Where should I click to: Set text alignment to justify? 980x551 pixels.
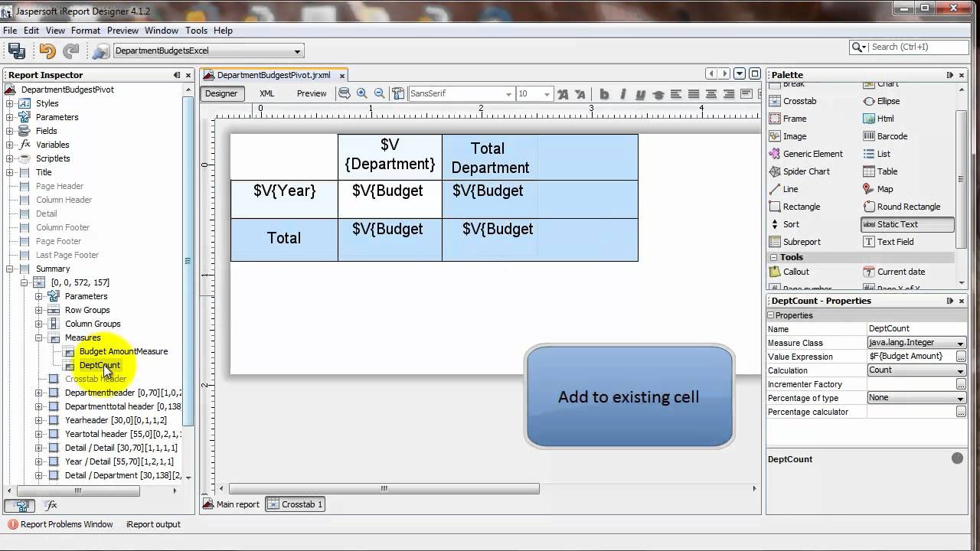(x=694, y=94)
